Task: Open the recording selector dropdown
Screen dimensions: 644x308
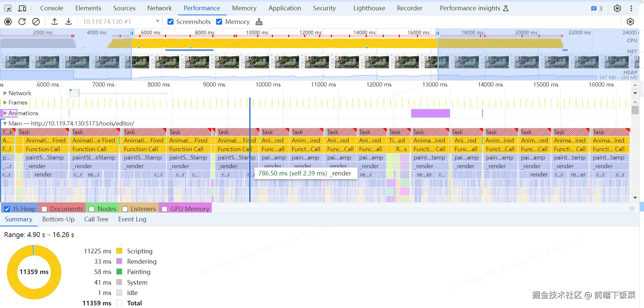Action: 158,22
